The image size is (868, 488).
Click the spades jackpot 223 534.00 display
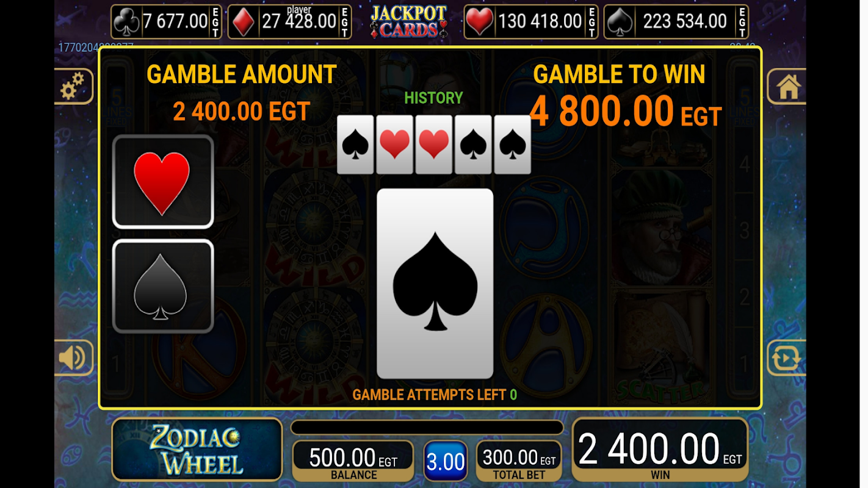pyautogui.click(x=676, y=22)
